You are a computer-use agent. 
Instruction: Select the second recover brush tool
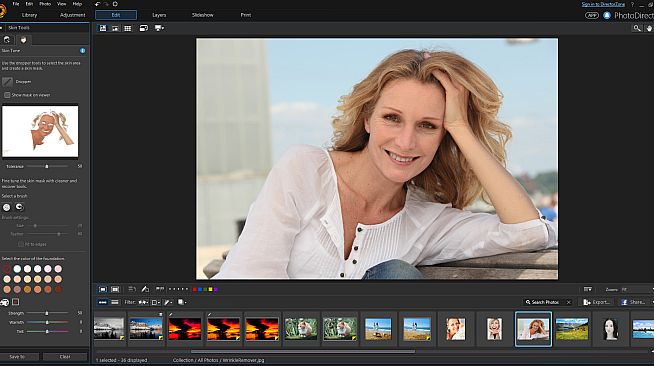pyautogui.click(x=19, y=207)
